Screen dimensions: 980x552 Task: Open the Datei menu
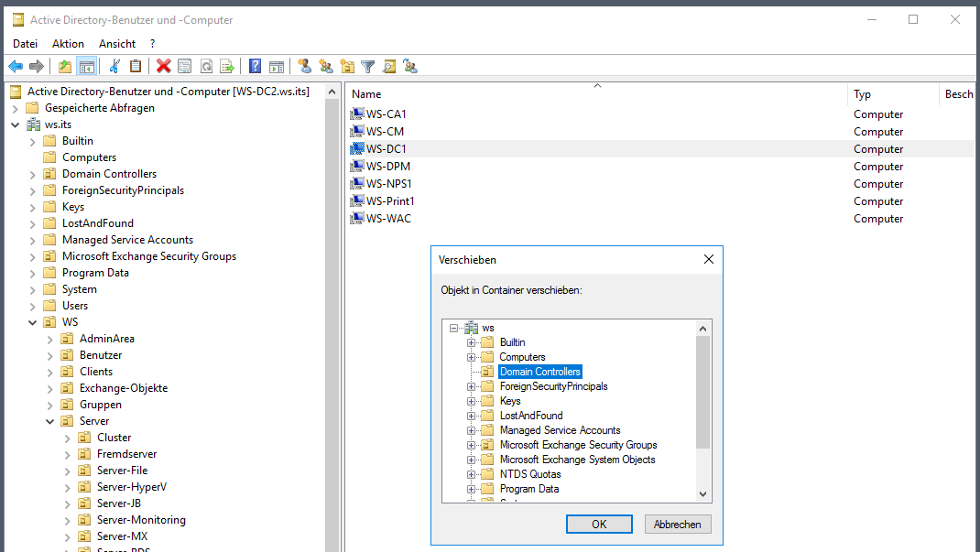25,44
